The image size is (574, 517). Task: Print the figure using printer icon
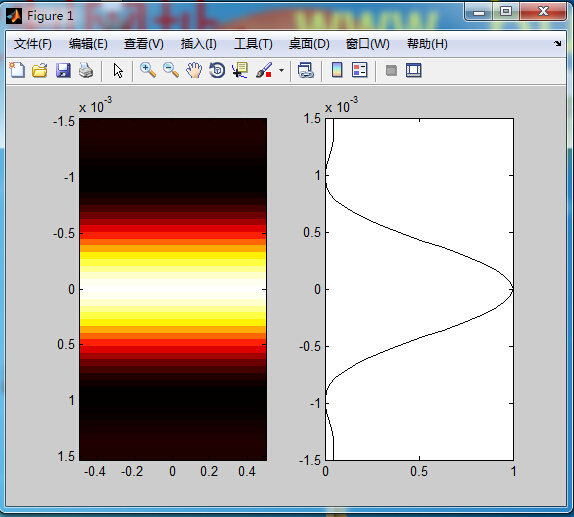(x=86, y=70)
